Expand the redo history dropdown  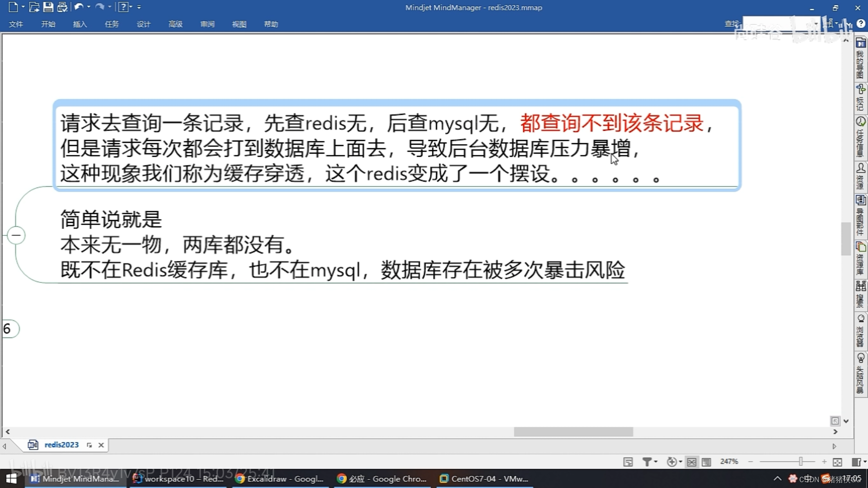(x=110, y=7)
